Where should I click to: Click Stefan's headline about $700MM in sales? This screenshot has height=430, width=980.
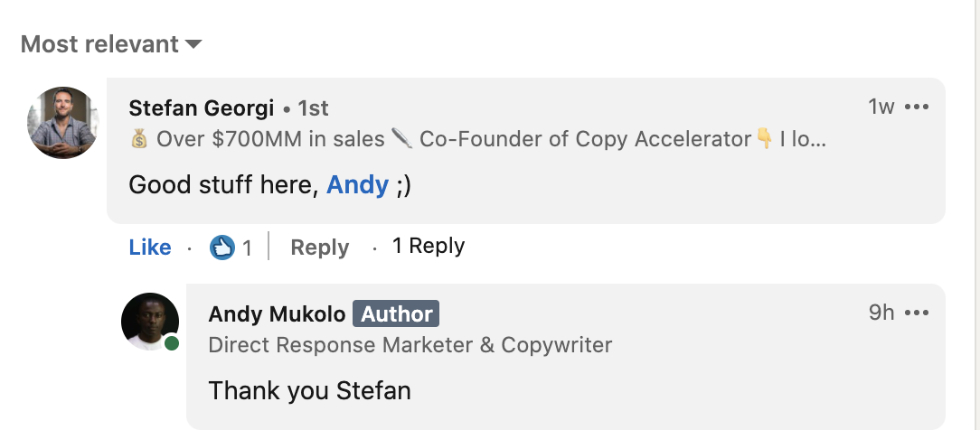(478, 139)
